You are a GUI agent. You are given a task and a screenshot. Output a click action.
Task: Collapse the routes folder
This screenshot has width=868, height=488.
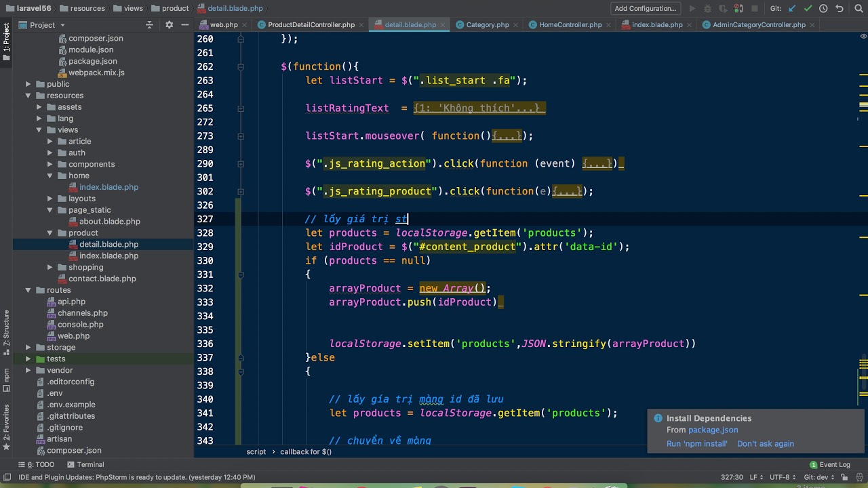[28, 290]
